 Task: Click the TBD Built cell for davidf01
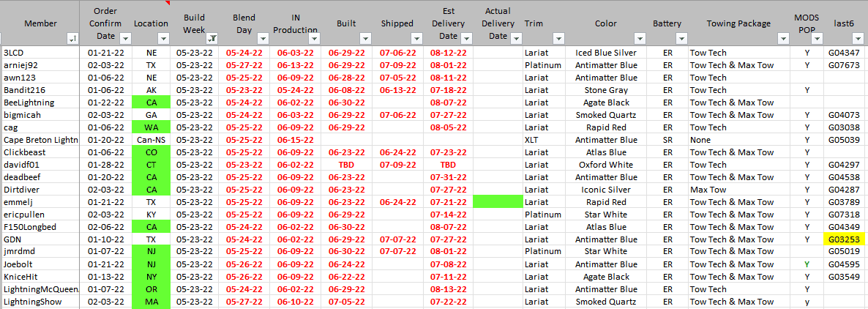(x=346, y=165)
